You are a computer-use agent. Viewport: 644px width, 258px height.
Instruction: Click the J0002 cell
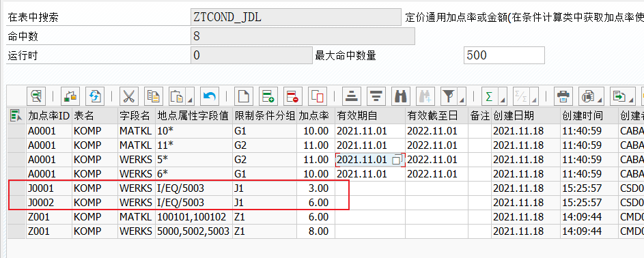coord(49,203)
